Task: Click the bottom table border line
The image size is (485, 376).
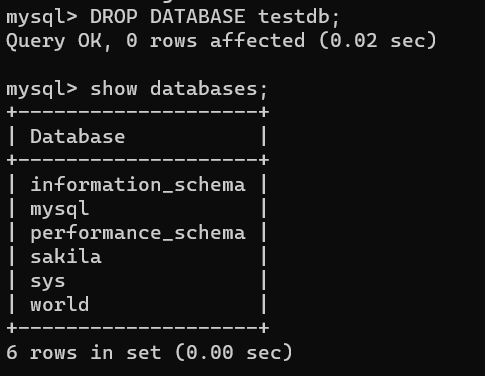Action: tap(138, 328)
